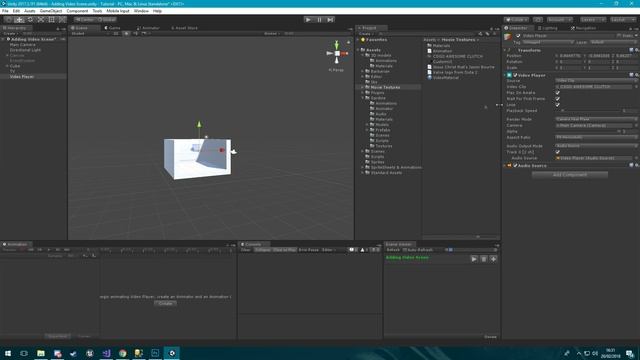Open the Audio Output Mode dropdown

pos(596,146)
